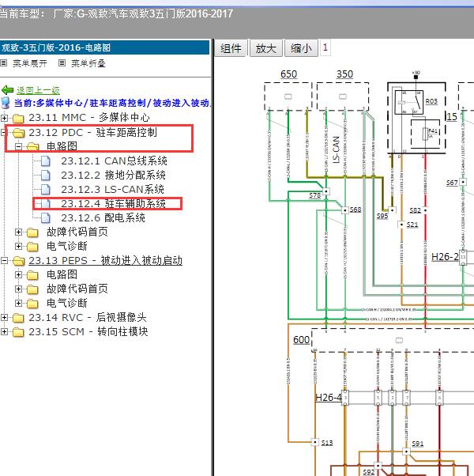Collapse the 电路图 folder under 23.12 PDC

tap(18, 146)
